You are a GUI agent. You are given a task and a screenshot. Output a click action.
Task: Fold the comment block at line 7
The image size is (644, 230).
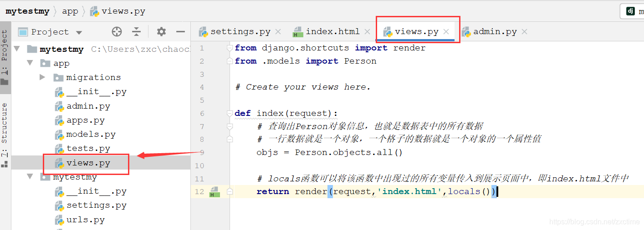[x=230, y=126]
